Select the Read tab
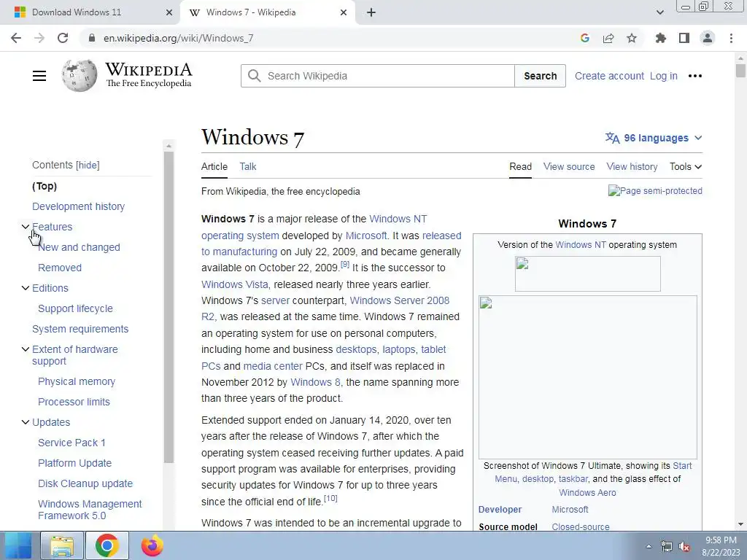Screen dimensions: 747x560 coord(520,167)
